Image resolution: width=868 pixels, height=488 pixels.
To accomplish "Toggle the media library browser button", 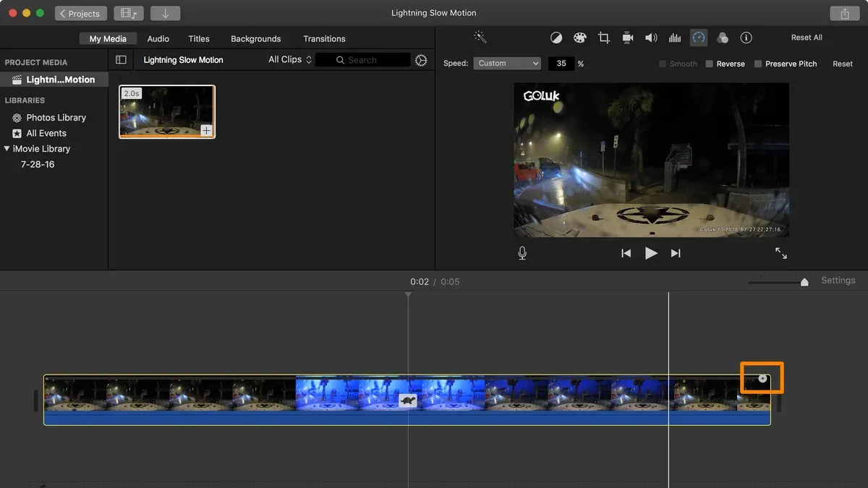I will (x=128, y=14).
